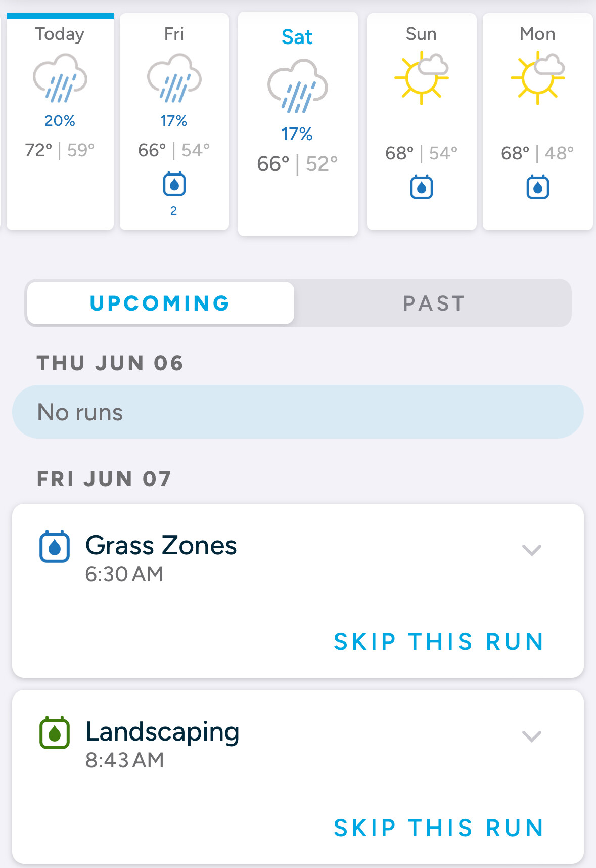Tap Sunday's partly sunny weather icon

(x=422, y=77)
